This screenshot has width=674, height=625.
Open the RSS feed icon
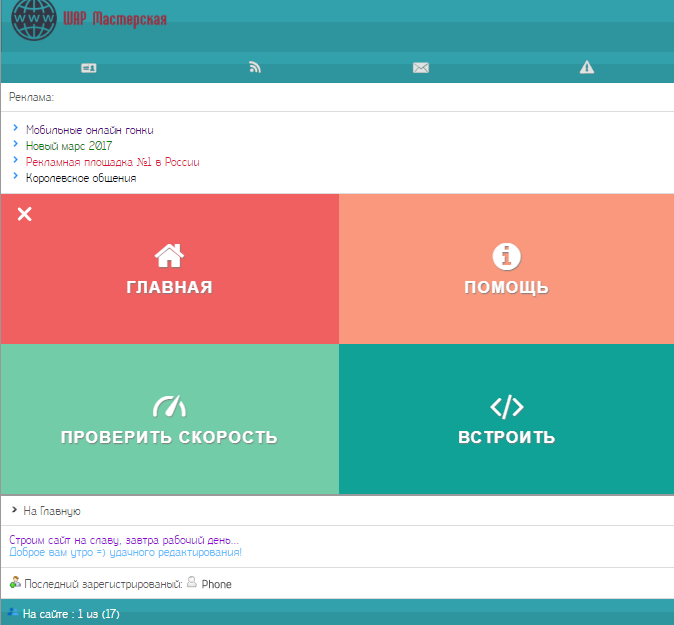pyautogui.click(x=255, y=68)
